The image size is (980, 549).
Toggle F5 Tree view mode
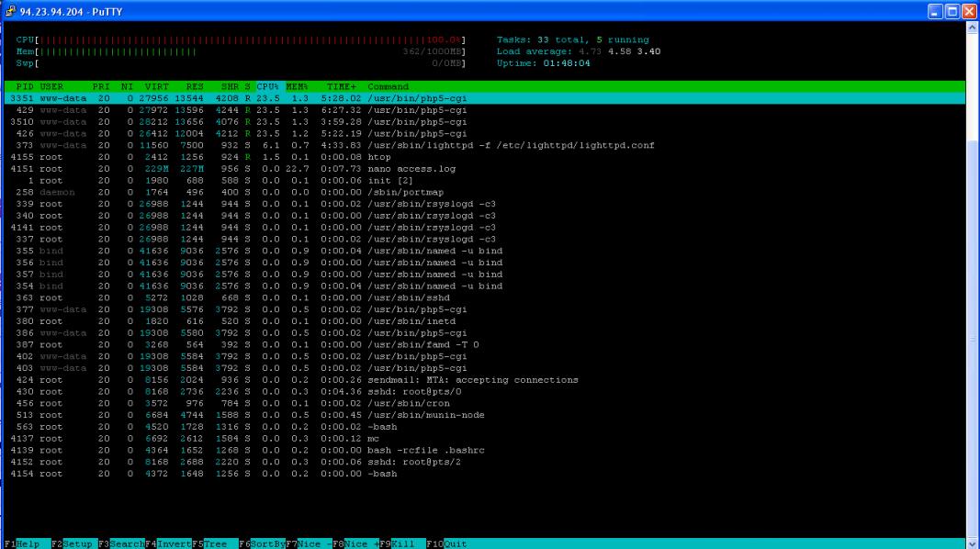click(213, 543)
